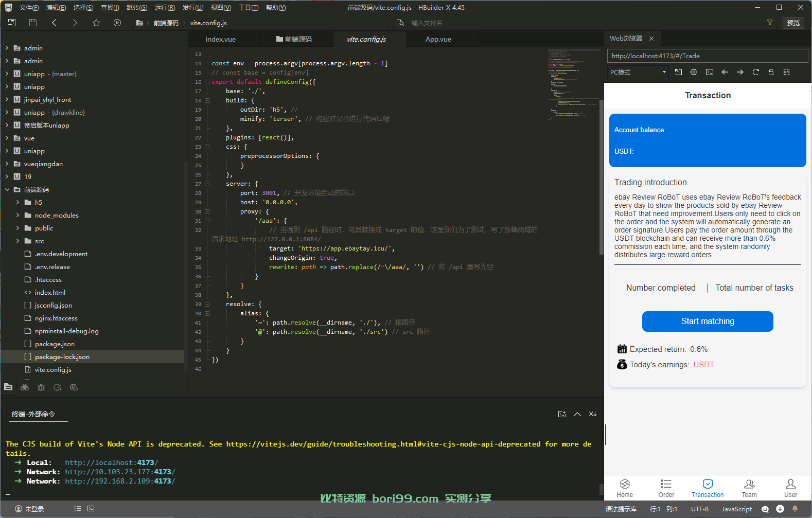This screenshot has height=518, width=812.
Task: Click the bookmark star icon
Action: [96, 23]
